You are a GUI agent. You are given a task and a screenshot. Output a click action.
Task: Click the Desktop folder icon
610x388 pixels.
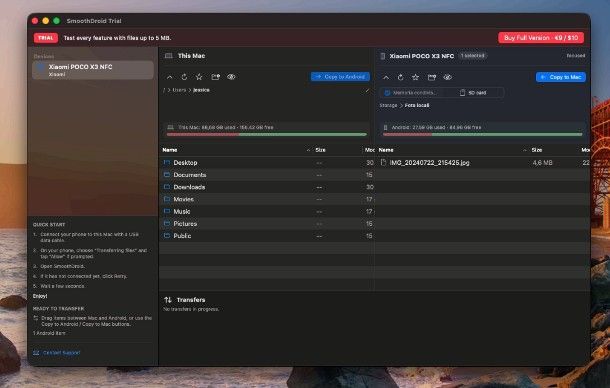point(167,162)
